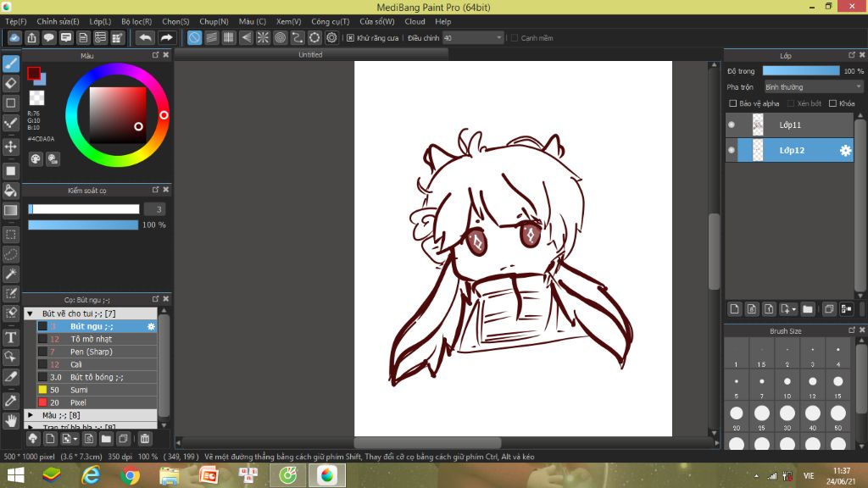Image resolution: width=868 pixels, height=488 pixels.
Task: Open settings gear for Lớp12 layer
Action: 845,151
